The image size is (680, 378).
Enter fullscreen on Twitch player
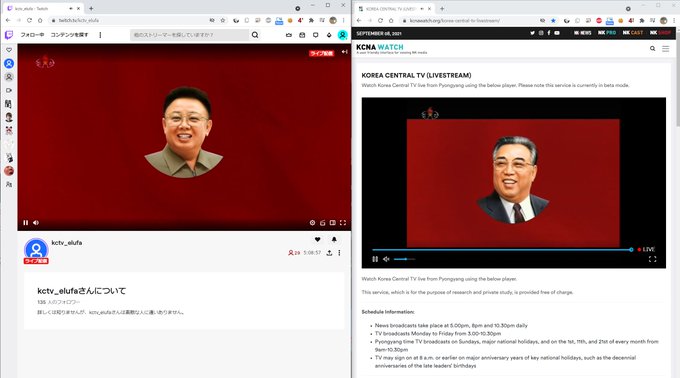point(343,222)
